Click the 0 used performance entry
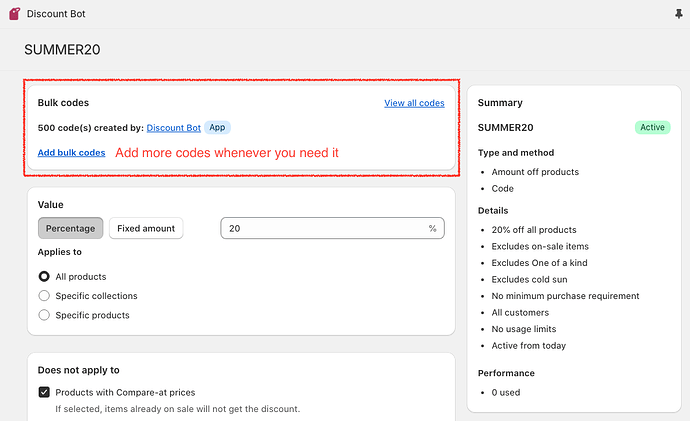The height and width of the screenshot is (421, 690). coord(506,392)
